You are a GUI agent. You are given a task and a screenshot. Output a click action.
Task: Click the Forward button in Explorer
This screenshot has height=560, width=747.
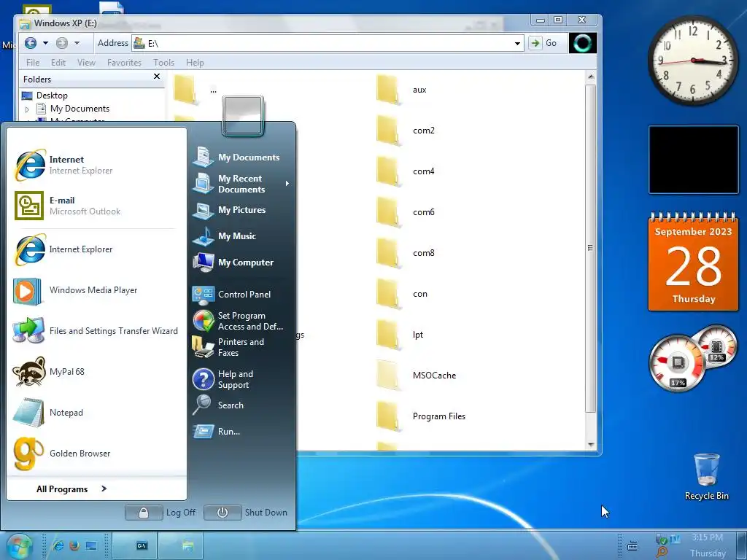coord(62,43)
